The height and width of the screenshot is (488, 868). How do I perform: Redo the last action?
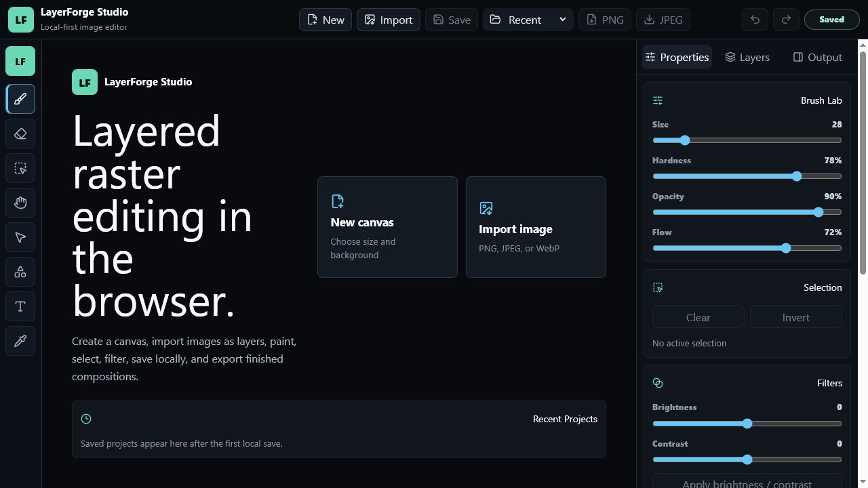point(786,20)
